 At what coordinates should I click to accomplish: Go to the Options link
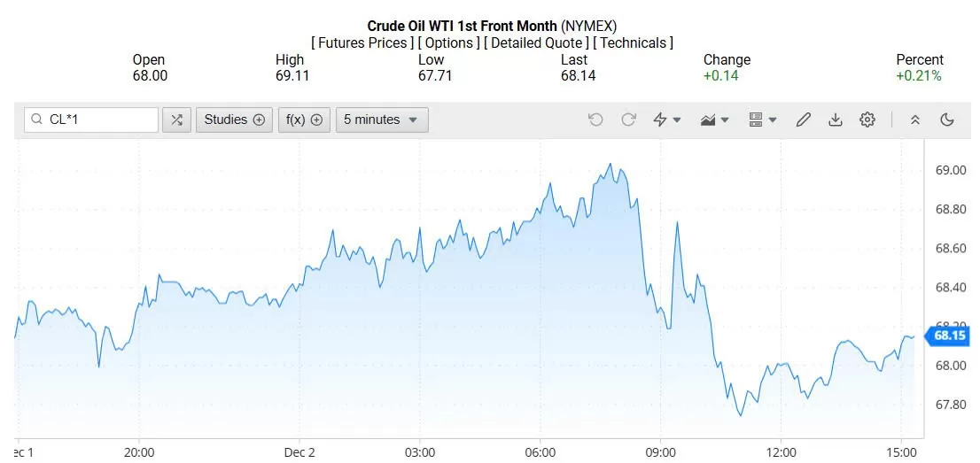click(x=449, y=42)
